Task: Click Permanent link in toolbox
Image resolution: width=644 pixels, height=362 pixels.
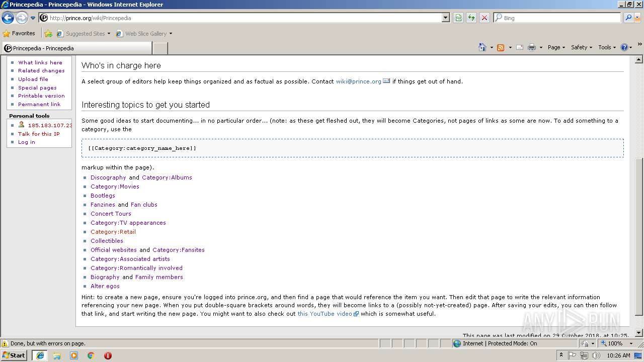Action: 39,104
